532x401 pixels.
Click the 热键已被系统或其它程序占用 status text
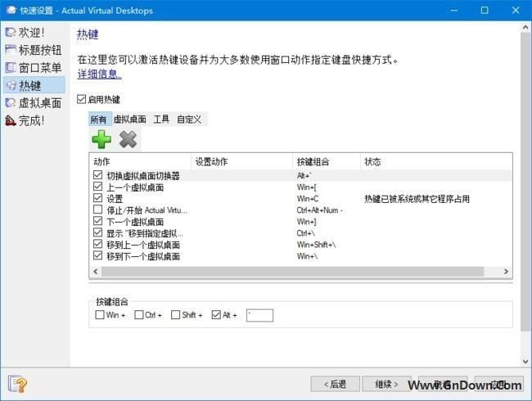pyautogui.click(x=417, y=199)
